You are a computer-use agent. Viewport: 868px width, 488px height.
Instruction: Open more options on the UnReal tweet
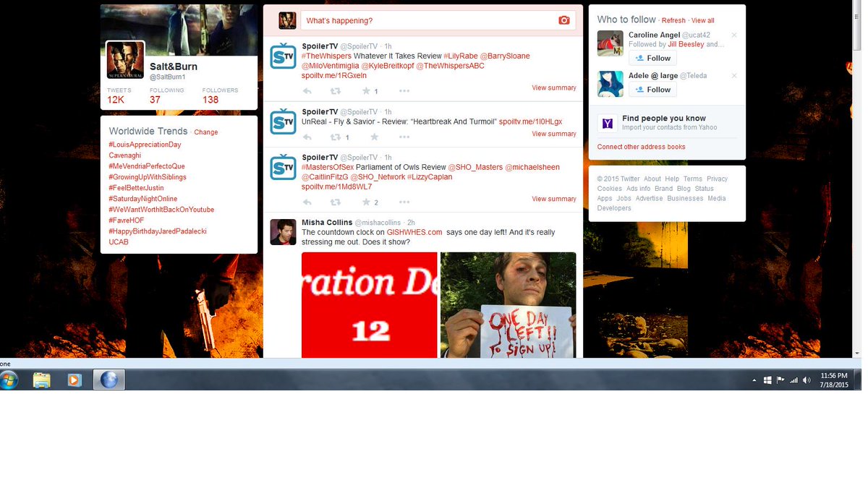click(x=404, y=137)
